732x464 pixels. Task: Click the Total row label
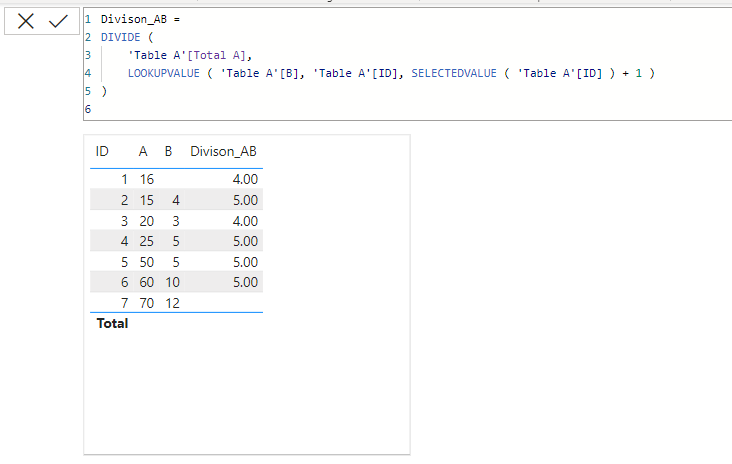pos(112,323)
